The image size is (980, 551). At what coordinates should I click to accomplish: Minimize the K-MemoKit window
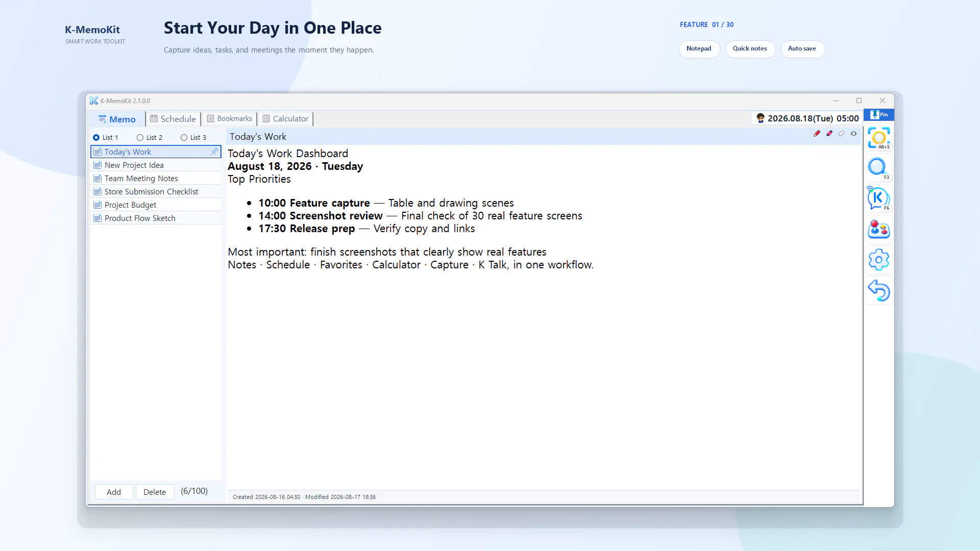[x=836, y=101]
